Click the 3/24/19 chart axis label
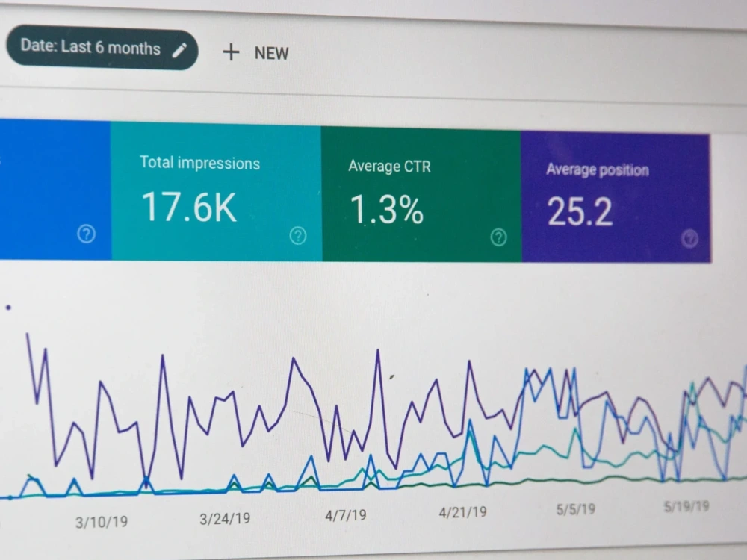 [x=225, y=519]
